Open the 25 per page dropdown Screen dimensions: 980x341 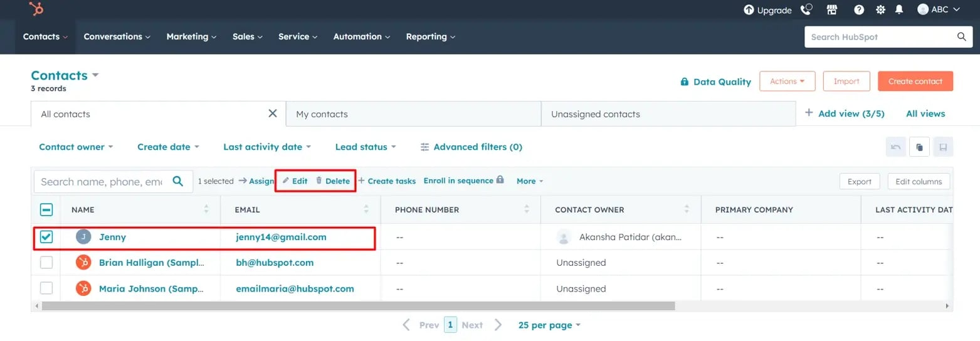(x=549, y=325)
